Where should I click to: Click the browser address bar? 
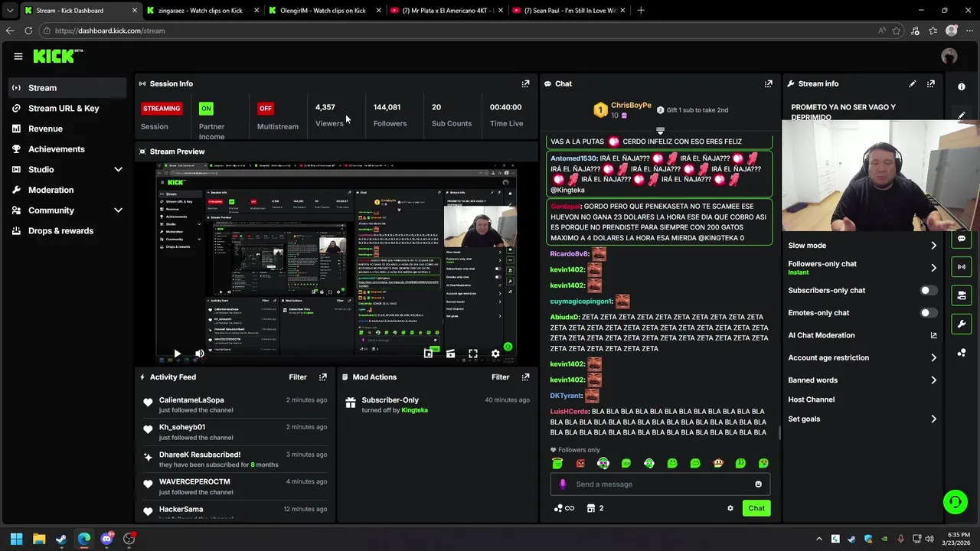(459, 31)
